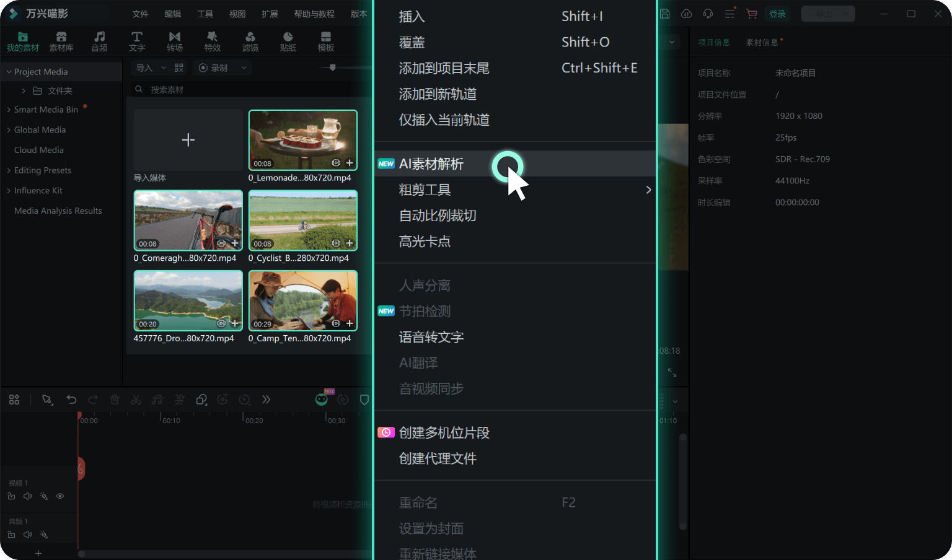The width and height of the screenshot is (952, 560).
Task: Open the 文件 menu in menu bar
Action: [141, 14]
